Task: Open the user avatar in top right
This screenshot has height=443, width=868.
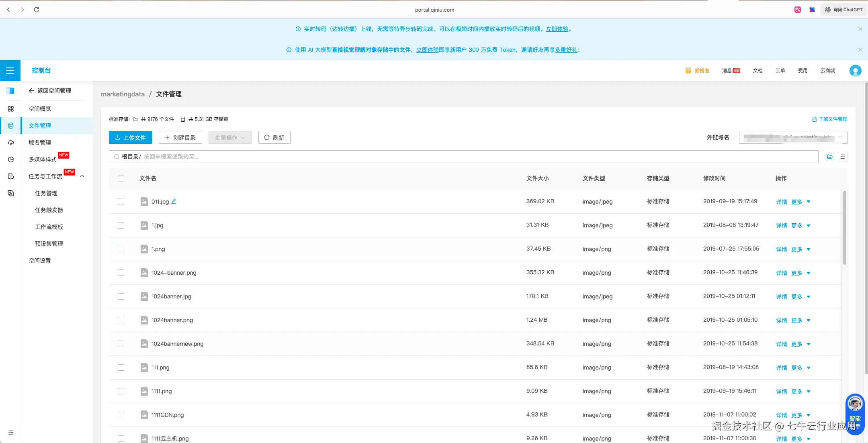Action: [855, 71]
